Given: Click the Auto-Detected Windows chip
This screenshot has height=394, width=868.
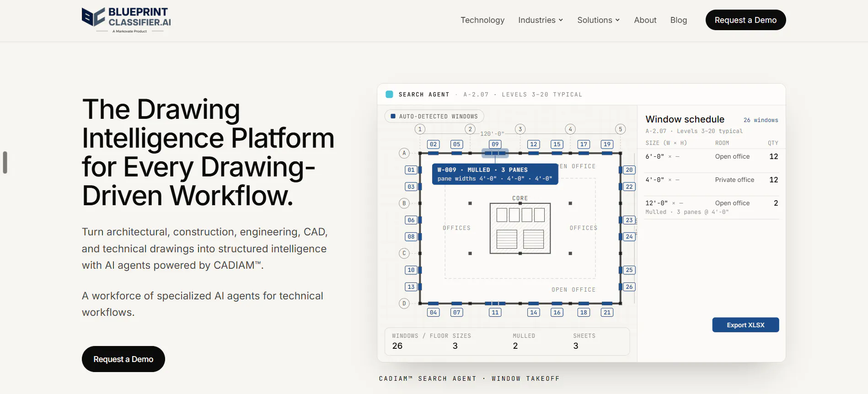Looking at the screenshot, I should [x=434, y=117].
